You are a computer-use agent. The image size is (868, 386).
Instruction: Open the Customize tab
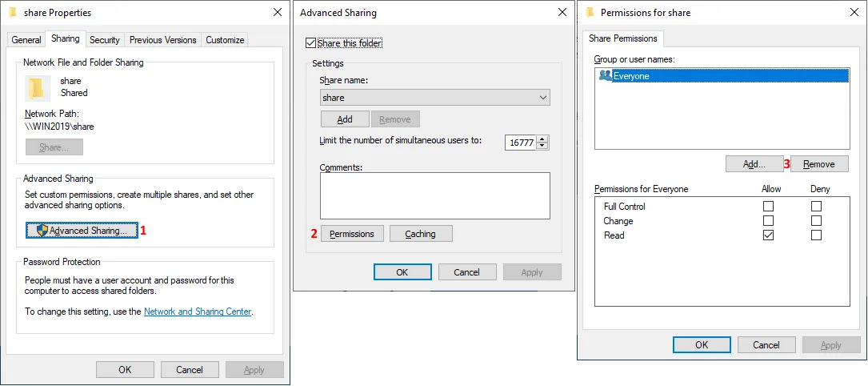click(x=225, y=40)
